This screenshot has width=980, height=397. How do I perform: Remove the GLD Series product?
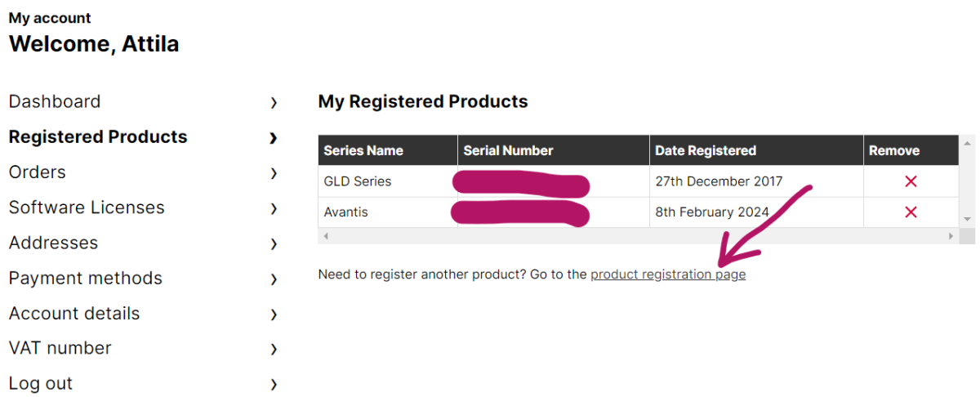pos(911,181)
